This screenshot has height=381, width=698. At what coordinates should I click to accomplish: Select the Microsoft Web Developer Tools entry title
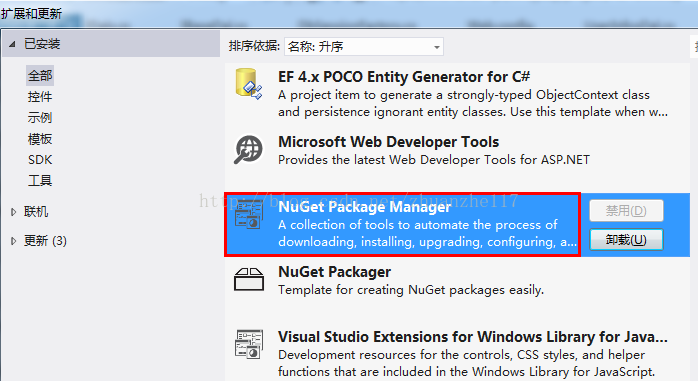[389, 142]
